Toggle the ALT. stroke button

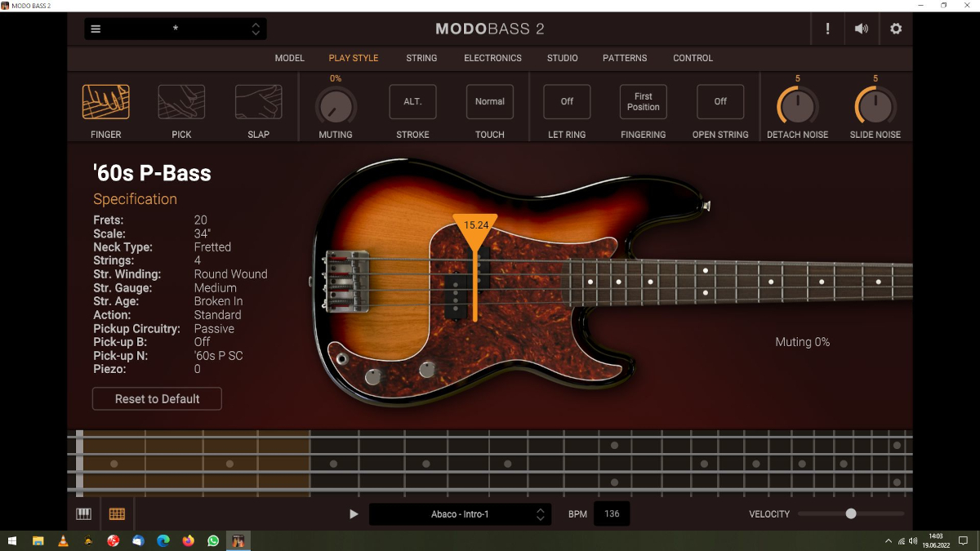pos(412,102)
